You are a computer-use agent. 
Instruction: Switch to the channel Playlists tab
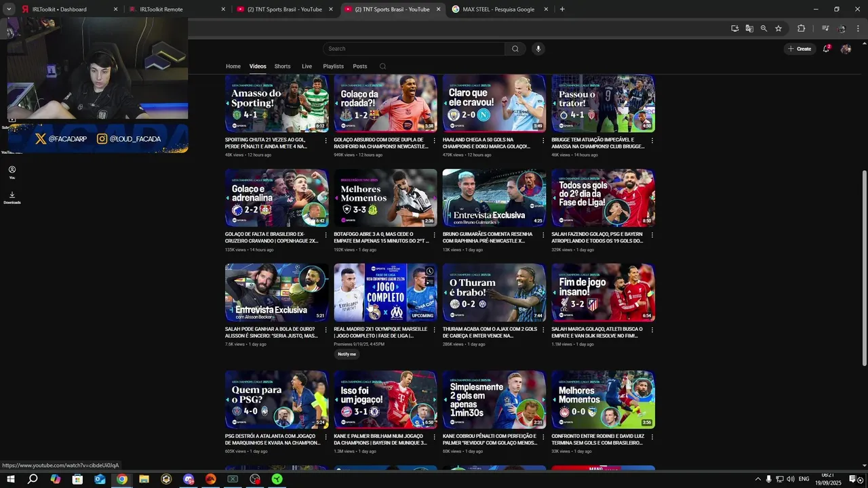pos(334,66)
